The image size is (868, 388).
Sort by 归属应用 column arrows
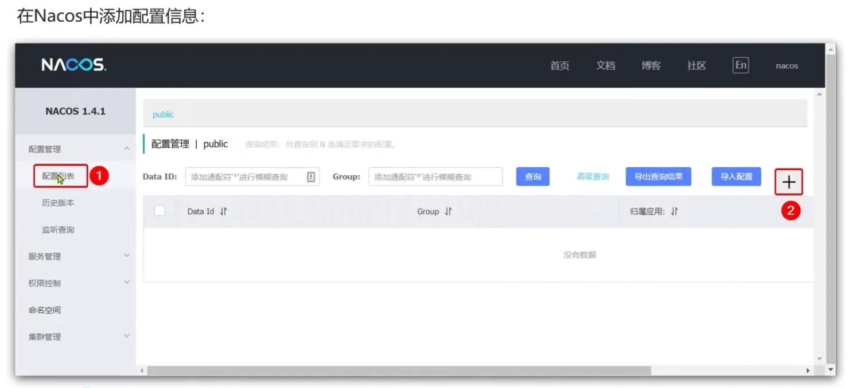point(675,211)
